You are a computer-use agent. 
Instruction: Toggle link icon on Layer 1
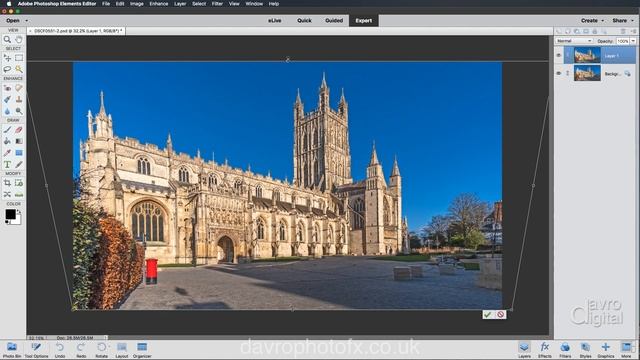pos(567,55)
